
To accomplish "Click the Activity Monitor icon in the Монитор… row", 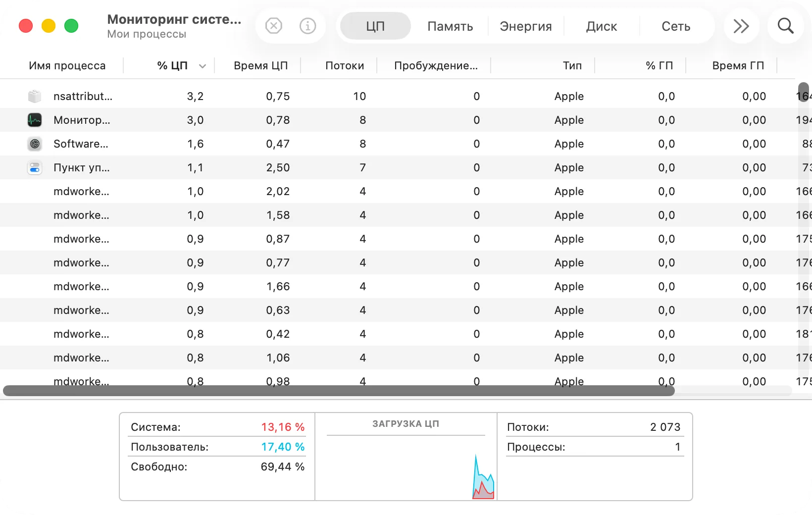I will click(x=35, y=120).
